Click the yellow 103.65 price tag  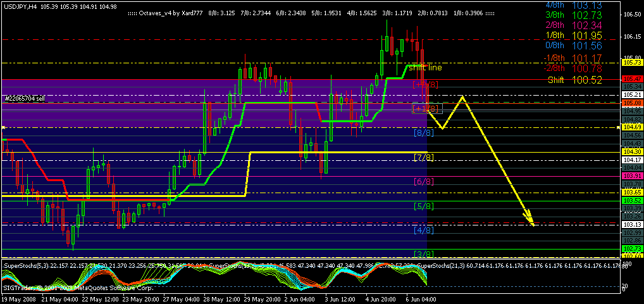click(632, 193)
